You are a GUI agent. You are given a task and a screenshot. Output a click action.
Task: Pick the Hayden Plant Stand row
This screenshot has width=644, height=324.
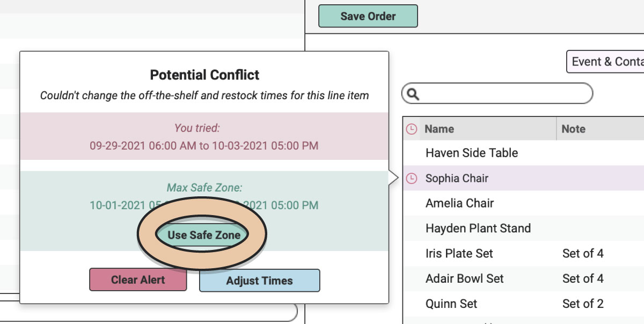coord(523,228)
